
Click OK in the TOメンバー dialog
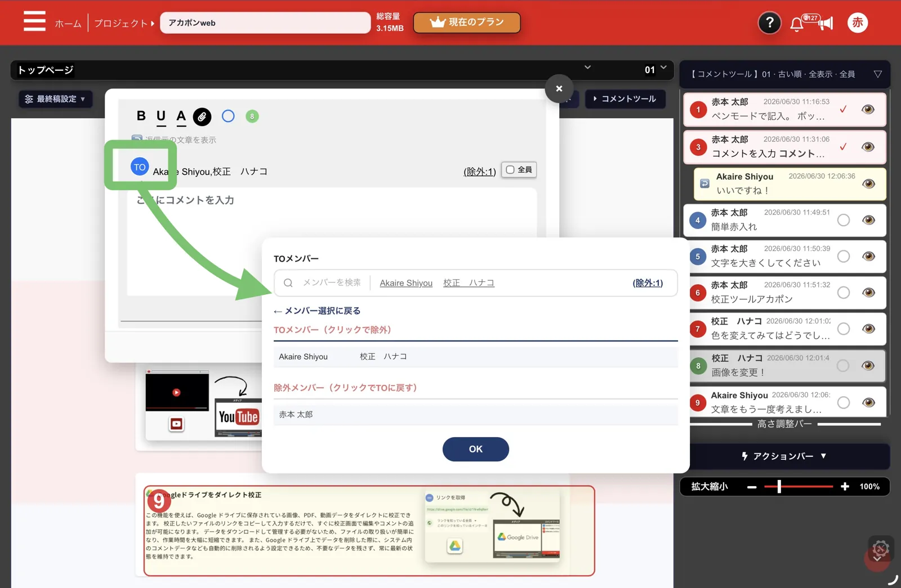click(x=476, y=449)
